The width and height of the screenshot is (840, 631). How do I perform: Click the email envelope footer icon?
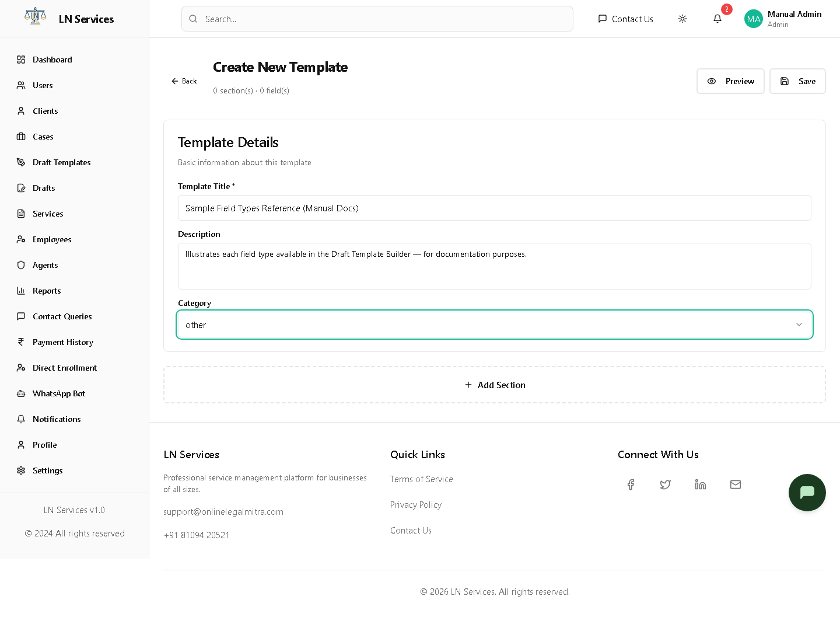736,484
